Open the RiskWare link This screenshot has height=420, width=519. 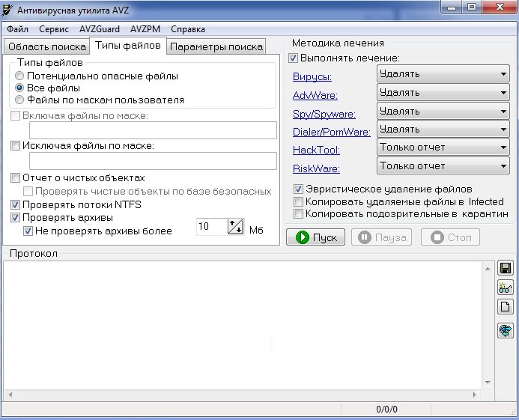coord(317,168)
